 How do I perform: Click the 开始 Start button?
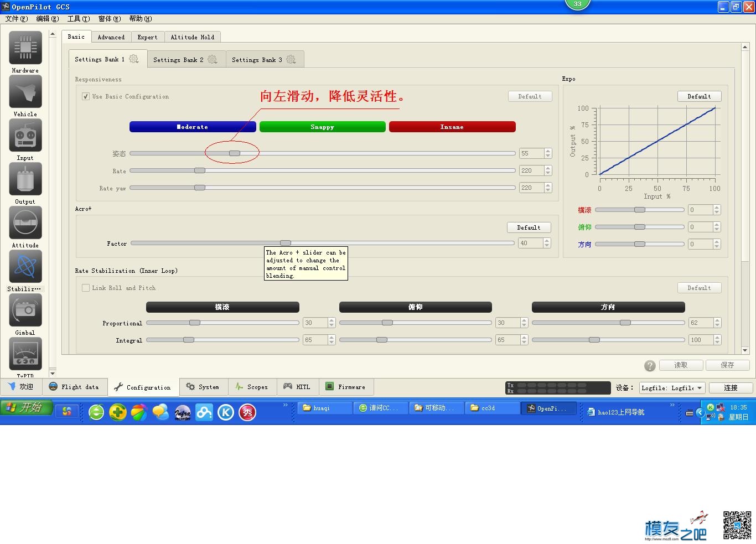pyautogui.click(x=27, y=407)
